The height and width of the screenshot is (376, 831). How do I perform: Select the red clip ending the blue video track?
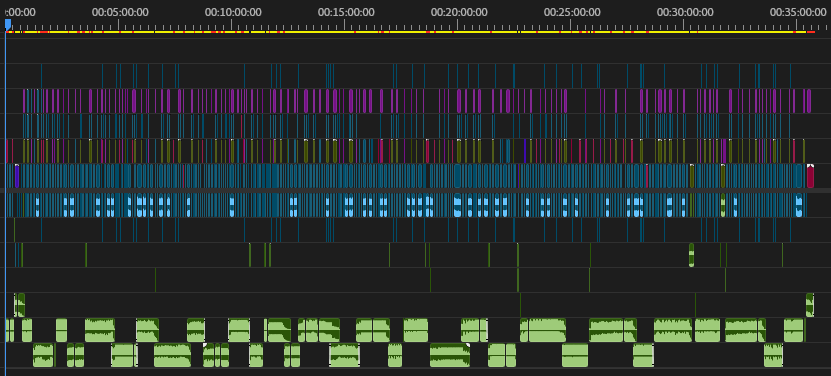point(810,176)
